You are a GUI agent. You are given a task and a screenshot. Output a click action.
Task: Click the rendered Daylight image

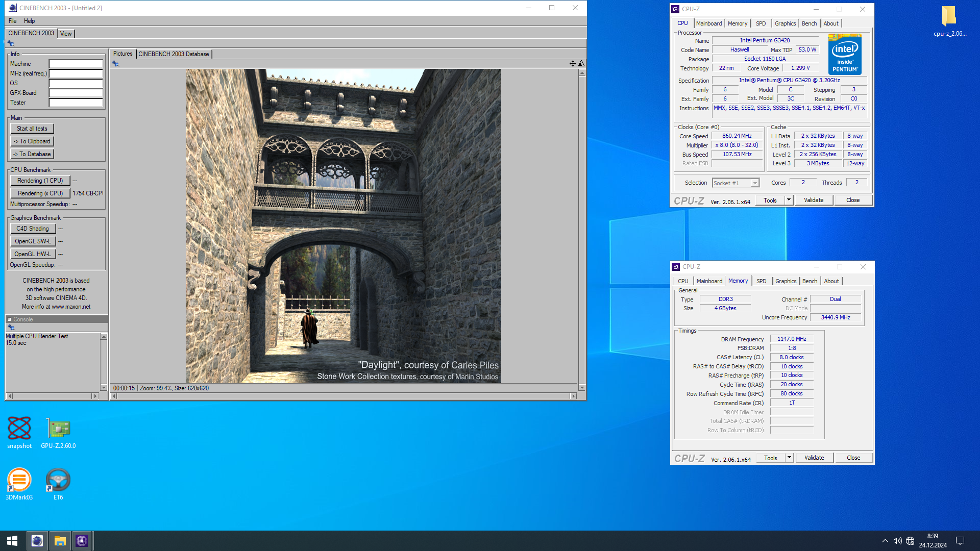[x=344, y=226]
